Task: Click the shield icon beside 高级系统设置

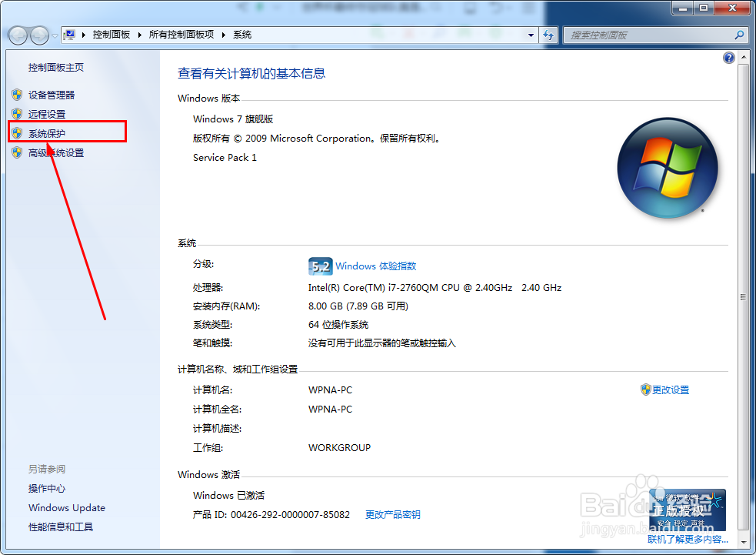Action: 17,152
